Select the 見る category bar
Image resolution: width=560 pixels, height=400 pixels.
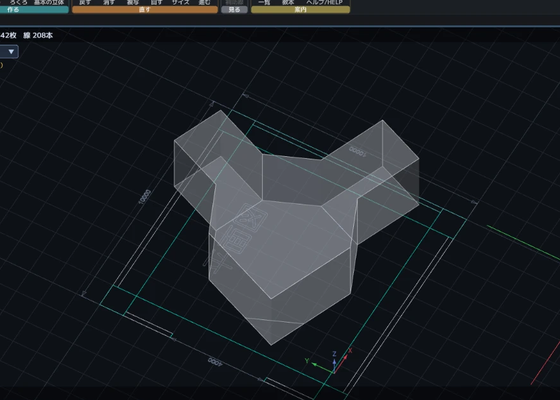pyautogui.click(x=234, y=10)
